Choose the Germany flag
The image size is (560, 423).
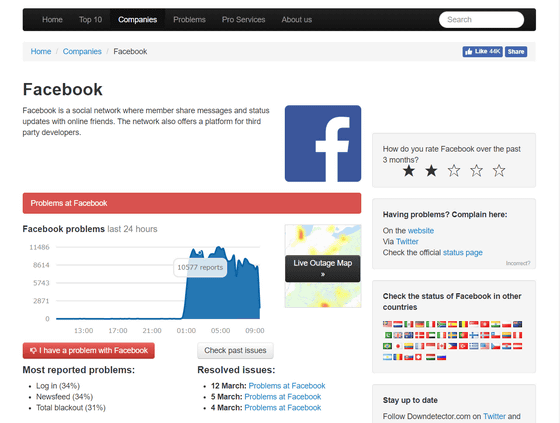420,324
